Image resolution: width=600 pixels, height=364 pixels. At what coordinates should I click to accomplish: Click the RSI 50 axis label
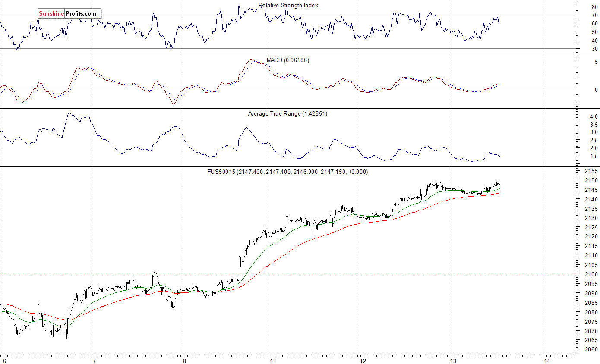click(595, 32)
